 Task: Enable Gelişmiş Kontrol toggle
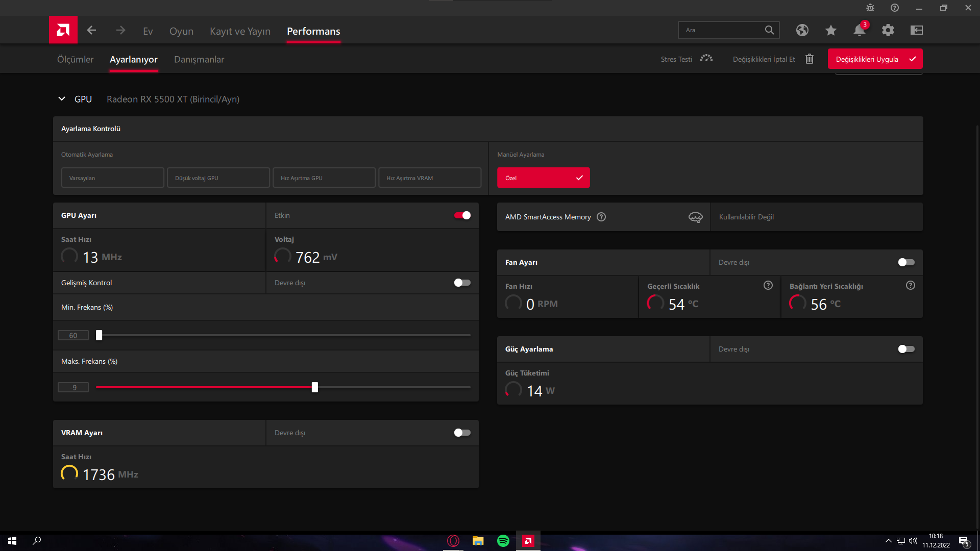click(462, 283)
